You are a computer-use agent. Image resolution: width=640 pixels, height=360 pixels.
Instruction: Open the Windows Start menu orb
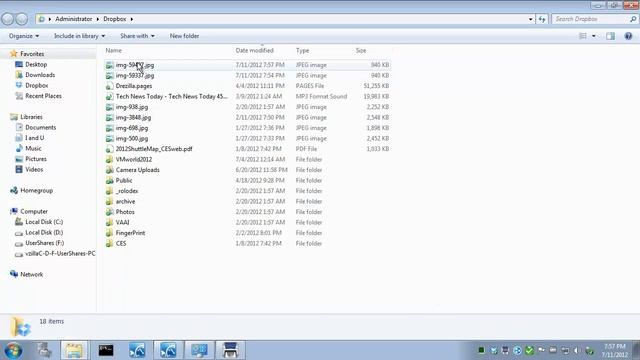point(13,350)
